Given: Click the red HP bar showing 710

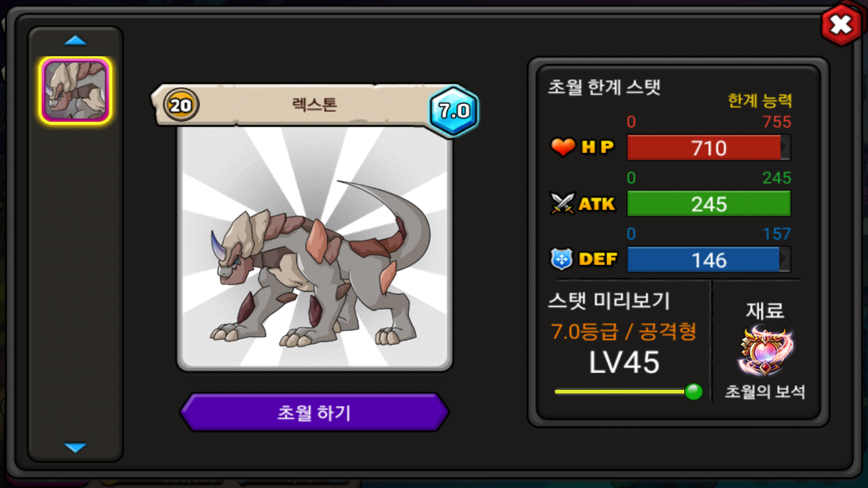Looking at the screenshot, I should [709, 148].
